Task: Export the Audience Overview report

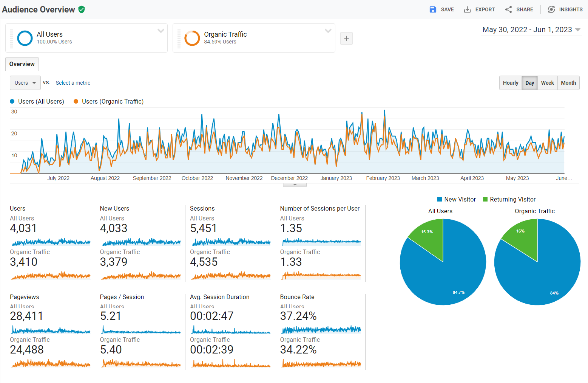Action: coord(479,9)
